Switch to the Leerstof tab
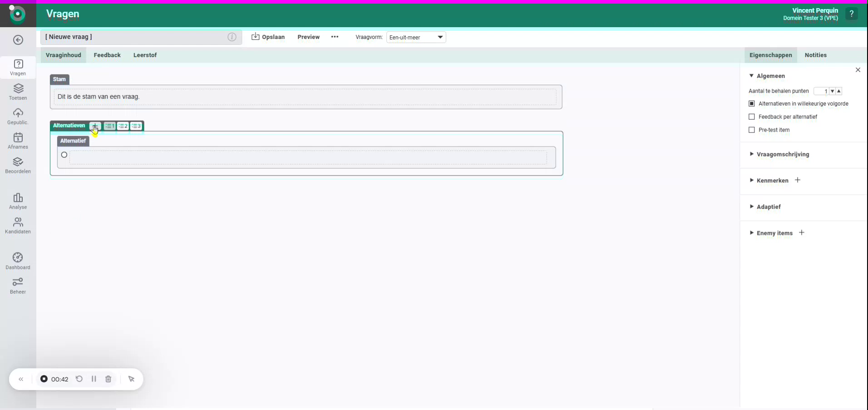 145,55
